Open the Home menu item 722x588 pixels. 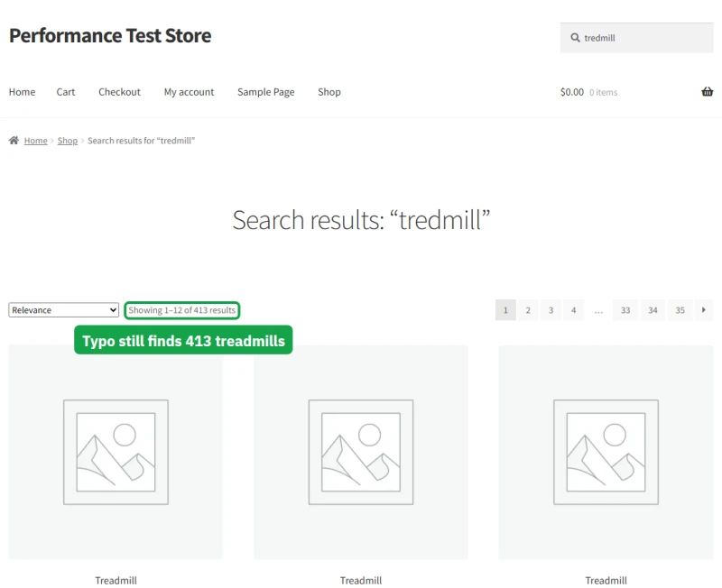(22, 92)
